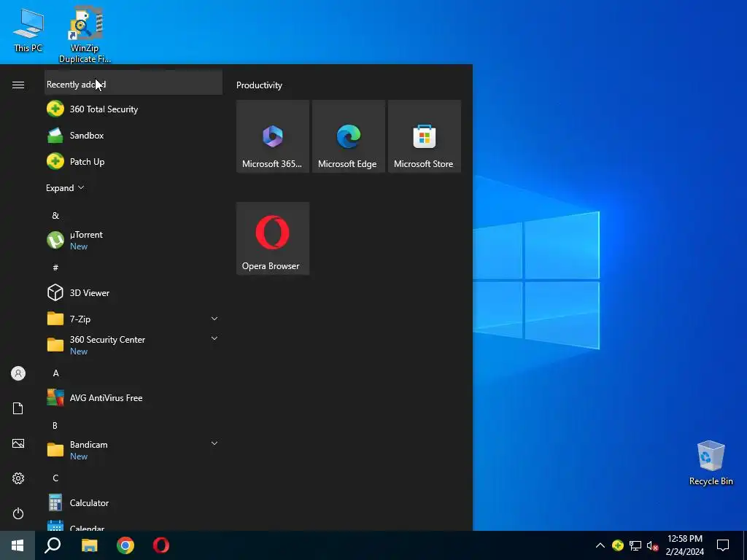Click the Productivity group title
Screen dimensions: 747x560
tap(259, 85)
